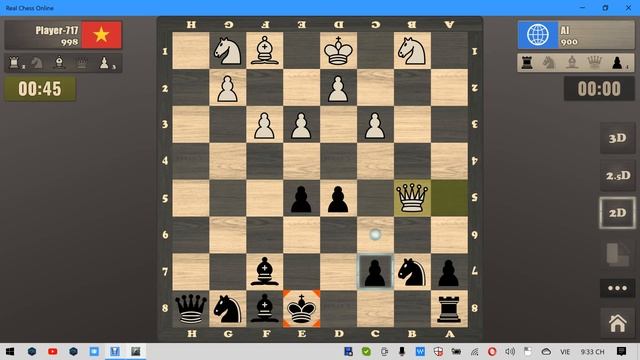Screen dimensions: 640x360
Task: Select the black bishop on F8
Action: (x=264, y=308)
